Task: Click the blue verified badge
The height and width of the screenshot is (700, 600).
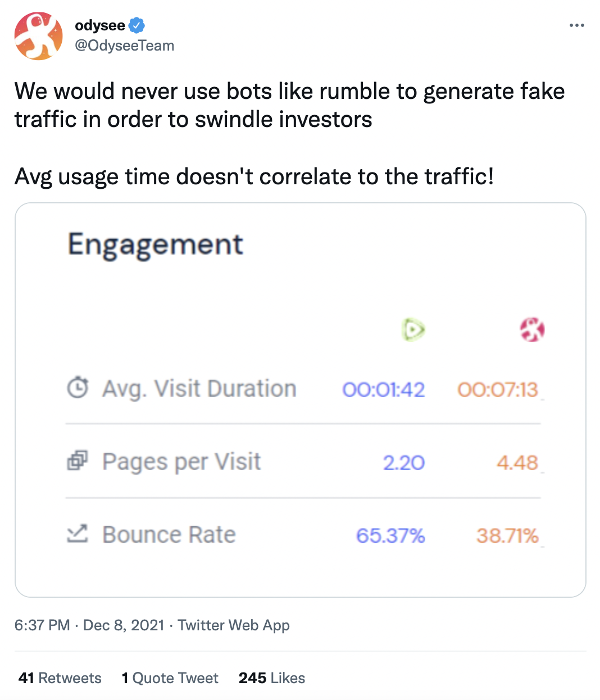Action: tap(137, 25)
